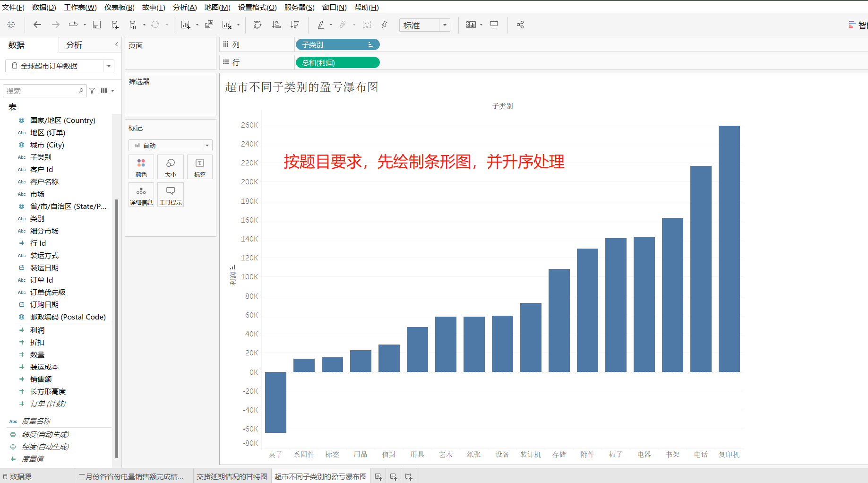868x483 pixels.
Task: Click the share icon in toolbar
Action: click(x=520, y=25)
